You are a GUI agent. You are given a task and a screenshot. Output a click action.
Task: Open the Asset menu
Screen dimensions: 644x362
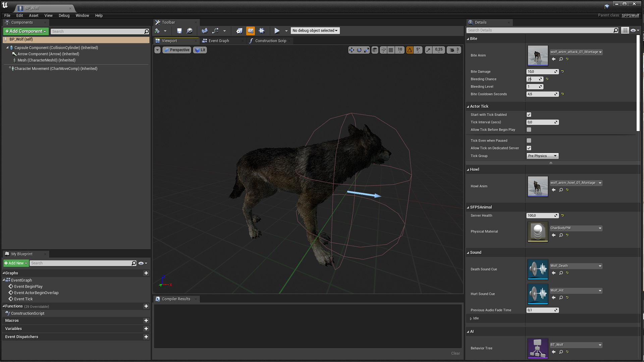[x=34, y=15]
